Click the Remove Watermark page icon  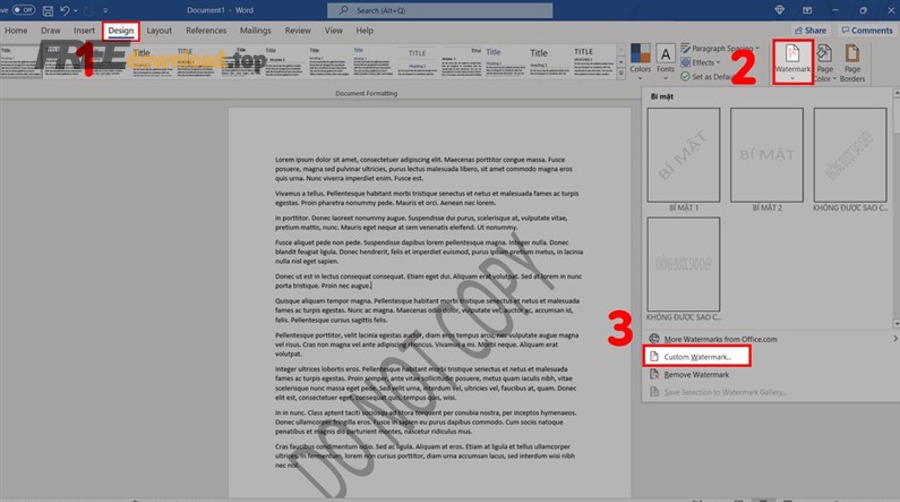coord(654,375)
